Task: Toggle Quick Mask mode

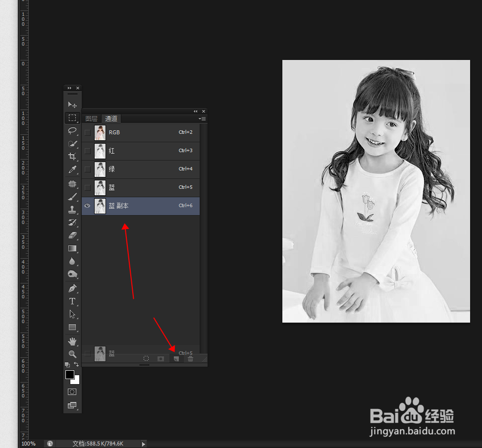Action: [x=72, y=392]
